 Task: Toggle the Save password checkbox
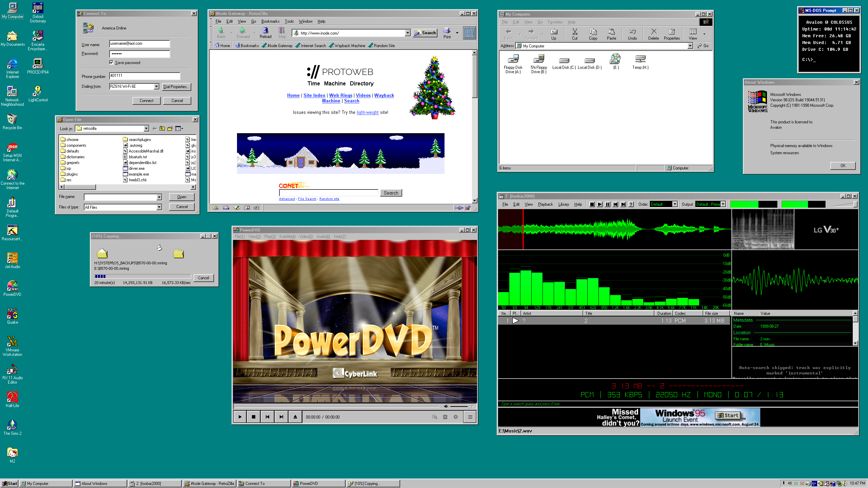[x=111, y=62]
